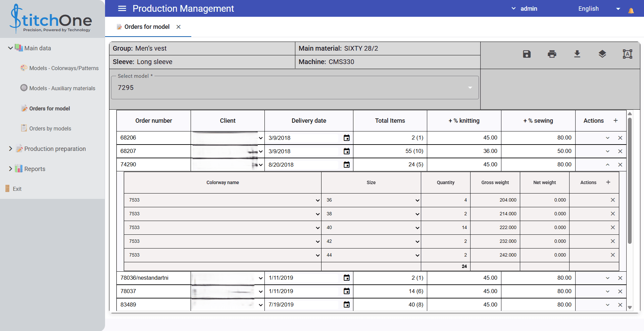The height and width of the screenshot is (331, 644).
Task: Open the hamburger navigation menu
Action: click(x=122, y=8)
